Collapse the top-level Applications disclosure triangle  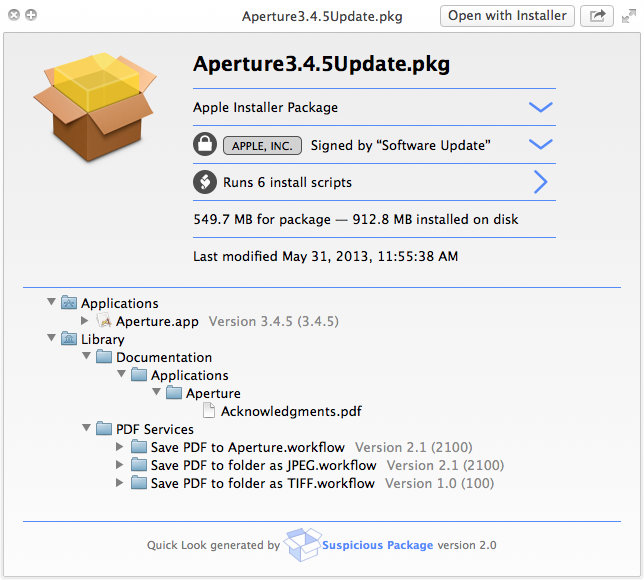51,302
